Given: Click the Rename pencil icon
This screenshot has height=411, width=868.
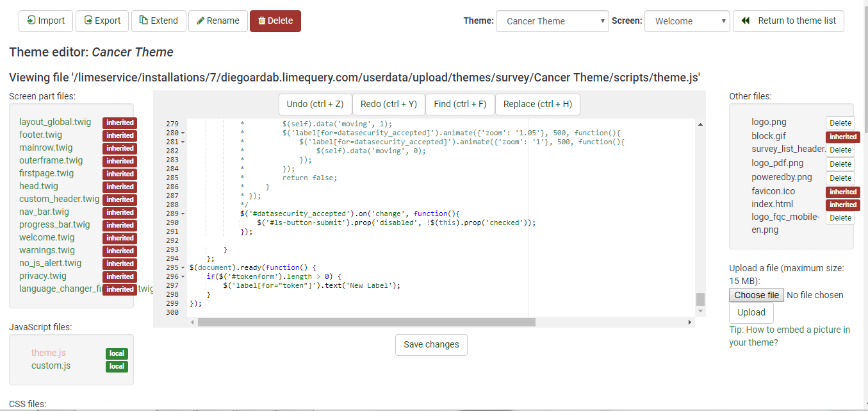Looking at the screenshot, I should (x=201, y=21).
